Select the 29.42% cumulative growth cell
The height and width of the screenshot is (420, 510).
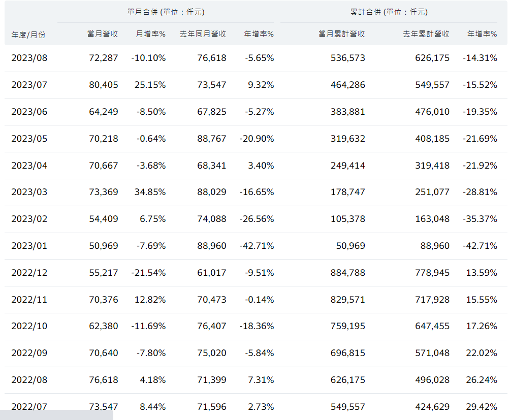(x=481, y=407)
